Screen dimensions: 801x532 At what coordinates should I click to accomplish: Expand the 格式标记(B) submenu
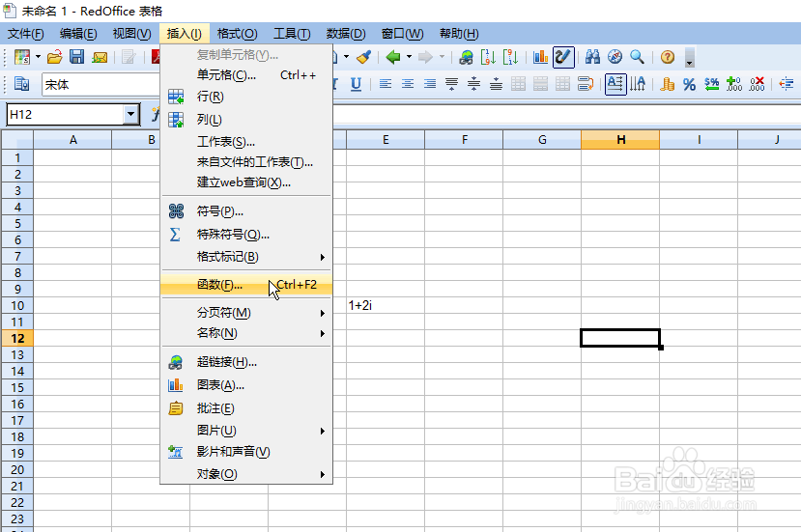tap(246, 257)
